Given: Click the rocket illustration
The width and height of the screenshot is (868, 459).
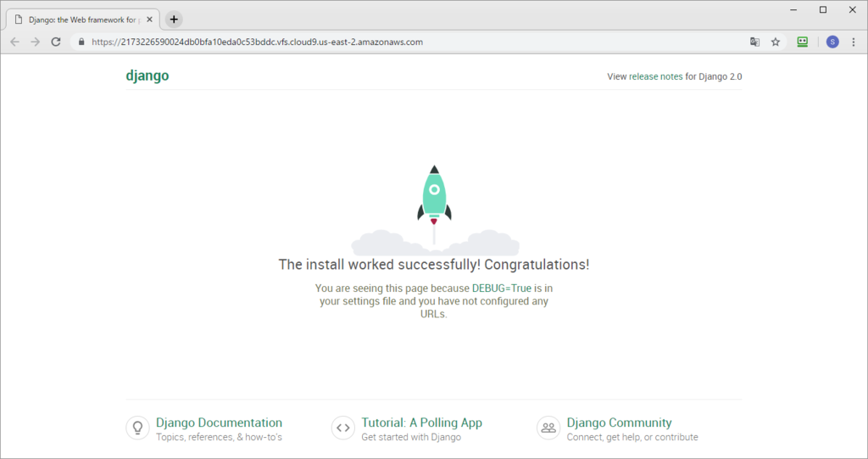Looking at the screenshot, I should point(435,210).
